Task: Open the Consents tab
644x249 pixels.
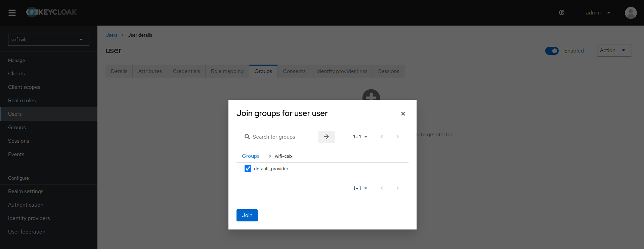Action: [x=294, y=71]
